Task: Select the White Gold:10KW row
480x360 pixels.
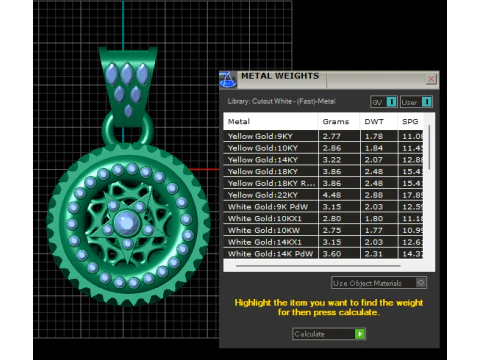Action: point(323,230)
